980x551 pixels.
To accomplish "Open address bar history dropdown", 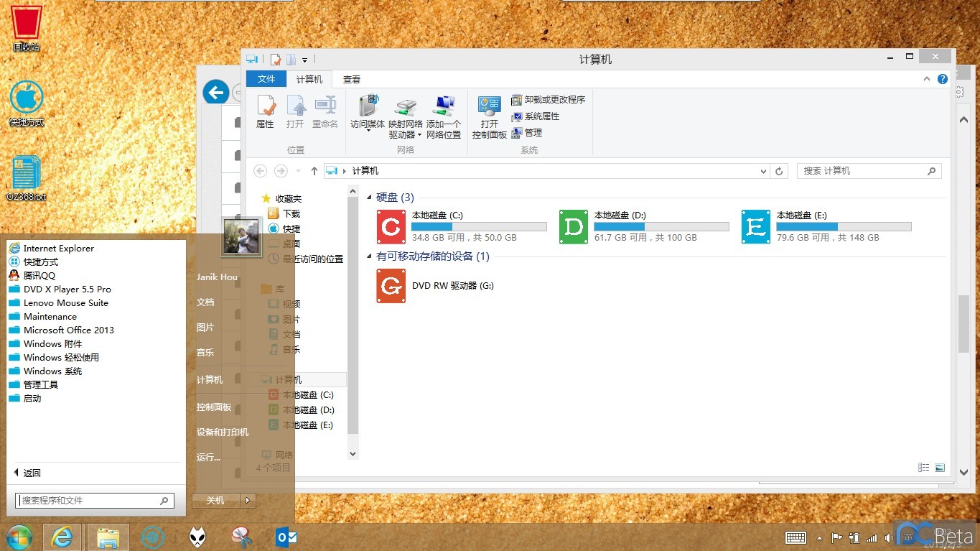I will click(763, 171).
